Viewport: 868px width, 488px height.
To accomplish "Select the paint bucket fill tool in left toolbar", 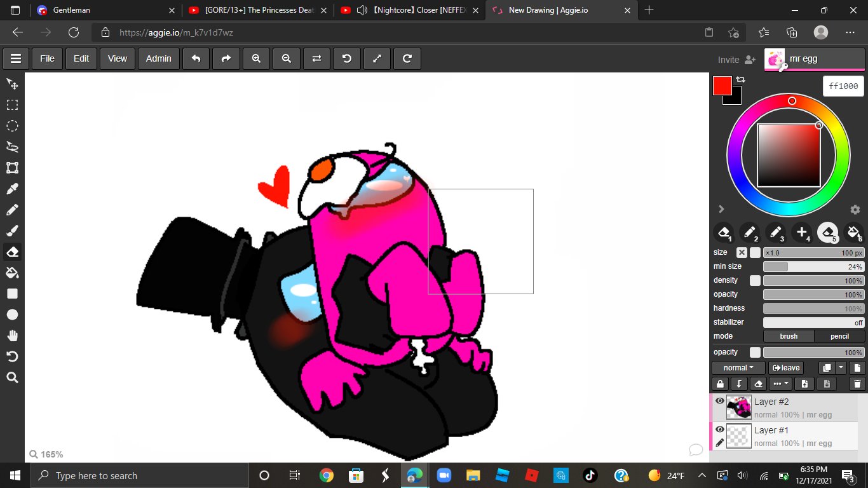I will (12, 273).
